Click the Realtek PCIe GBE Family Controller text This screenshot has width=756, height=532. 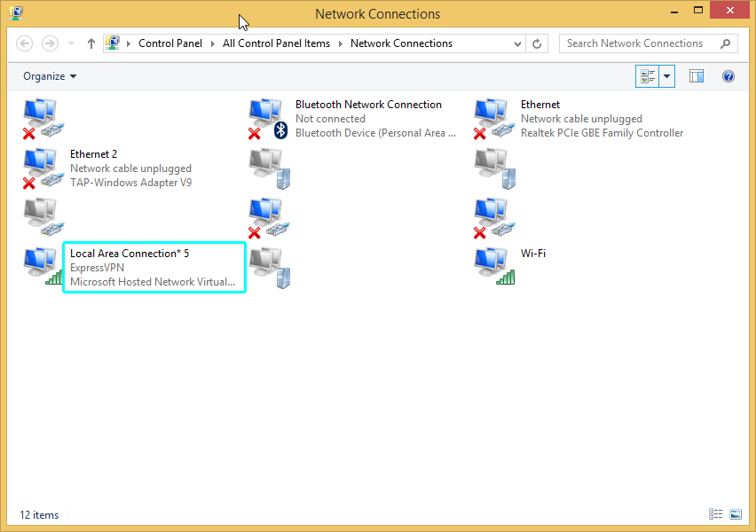[602, 133]
